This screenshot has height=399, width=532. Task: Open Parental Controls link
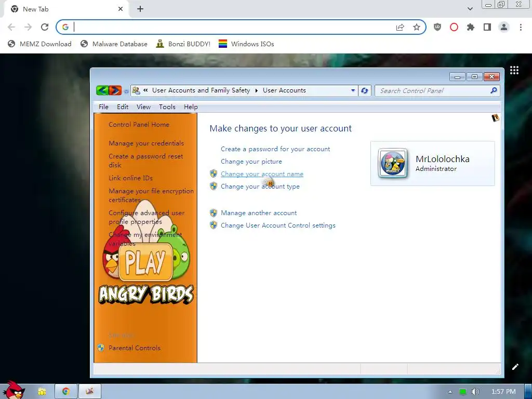click(135, 348)
